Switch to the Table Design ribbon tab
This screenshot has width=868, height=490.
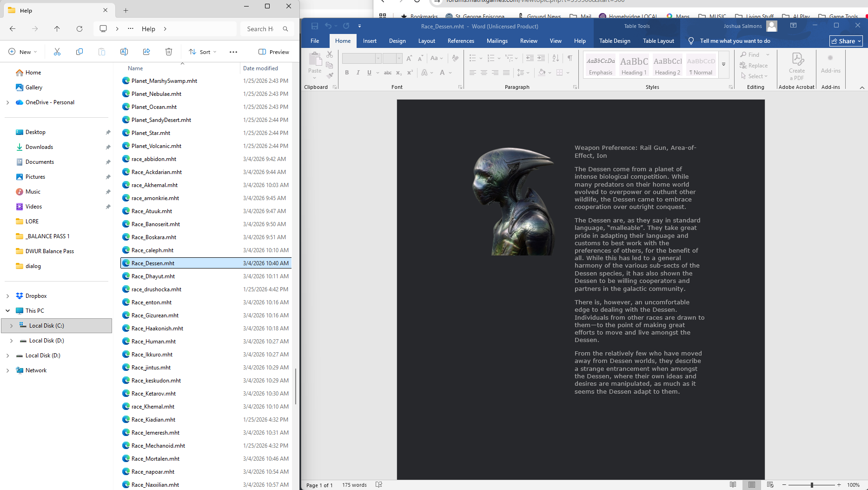pos(615,41)
